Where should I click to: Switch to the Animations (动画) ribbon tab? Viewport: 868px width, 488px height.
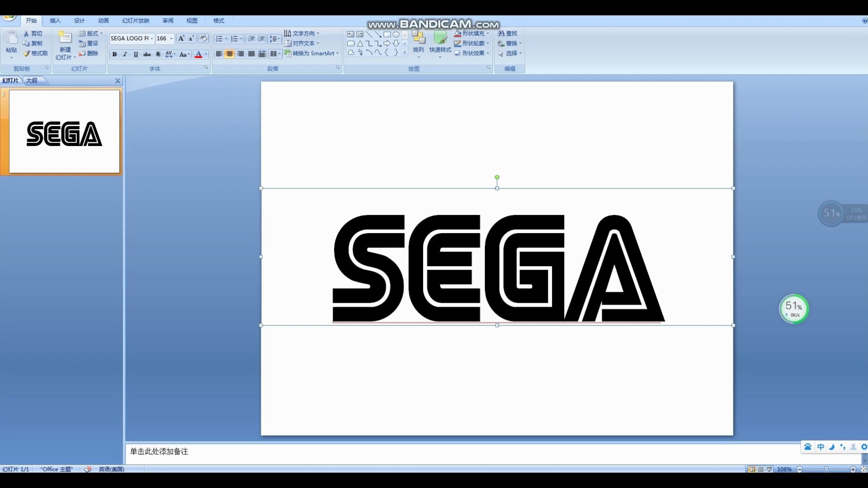(x=104, y=21)
